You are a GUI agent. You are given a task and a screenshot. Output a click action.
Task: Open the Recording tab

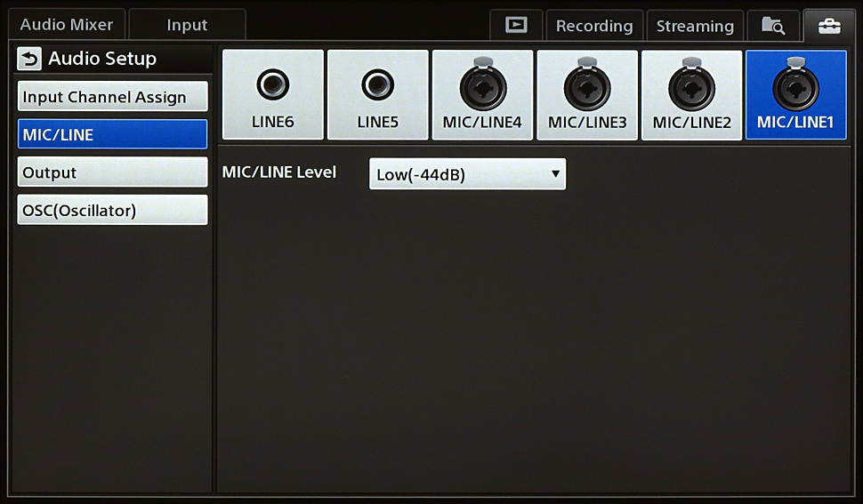tap(594, 26)
